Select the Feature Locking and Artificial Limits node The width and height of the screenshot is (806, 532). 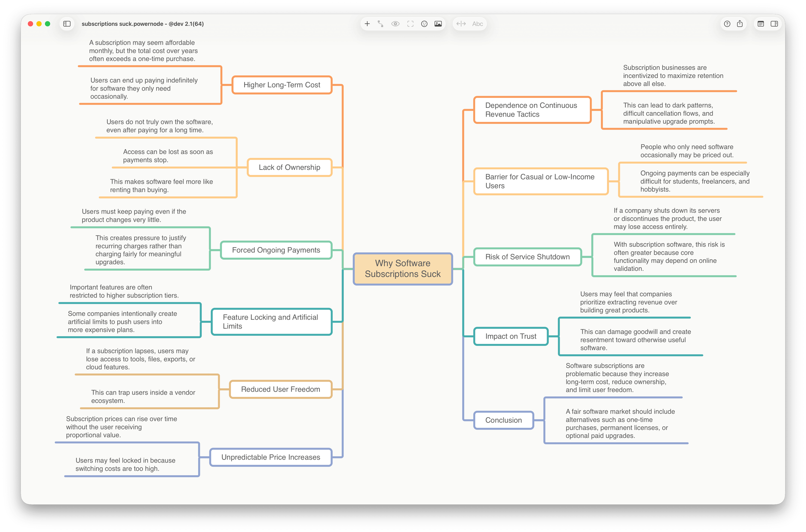(x=271, y=322)
